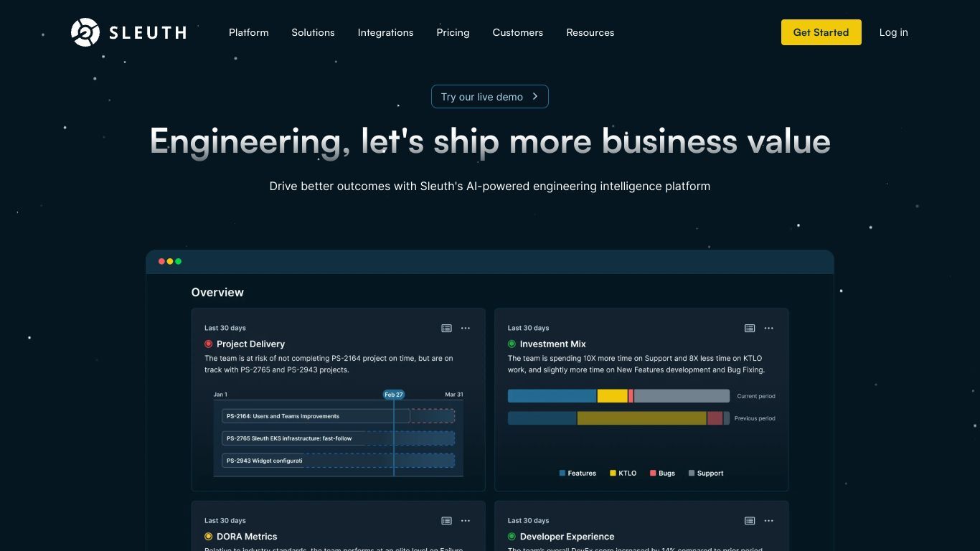Click the Get Started button
Screen dimensions: 980x551
point(821,32)
